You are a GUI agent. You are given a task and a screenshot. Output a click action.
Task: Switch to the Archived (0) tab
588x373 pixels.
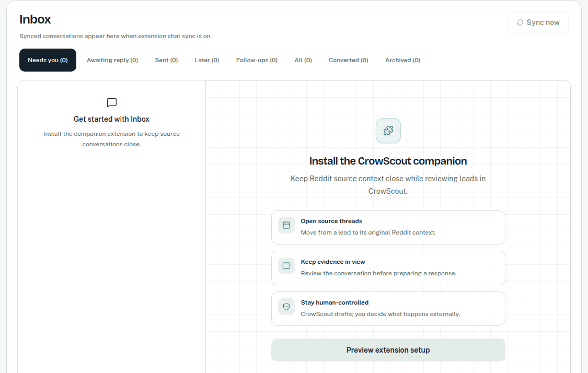point(403,60)
